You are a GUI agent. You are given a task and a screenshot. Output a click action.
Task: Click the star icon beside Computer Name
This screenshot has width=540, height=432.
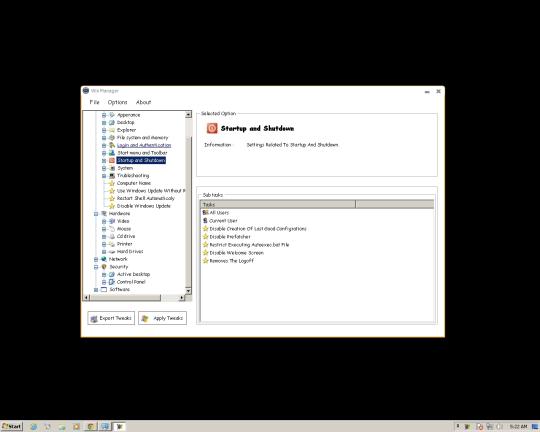[x=112, y=183]
